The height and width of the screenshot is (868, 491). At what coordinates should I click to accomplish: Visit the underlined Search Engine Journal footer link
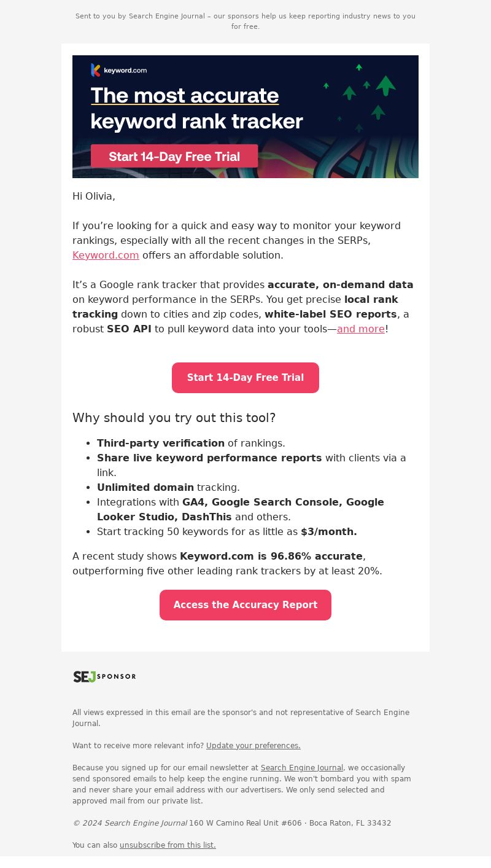pyautogui.click(x=302, y=767)
